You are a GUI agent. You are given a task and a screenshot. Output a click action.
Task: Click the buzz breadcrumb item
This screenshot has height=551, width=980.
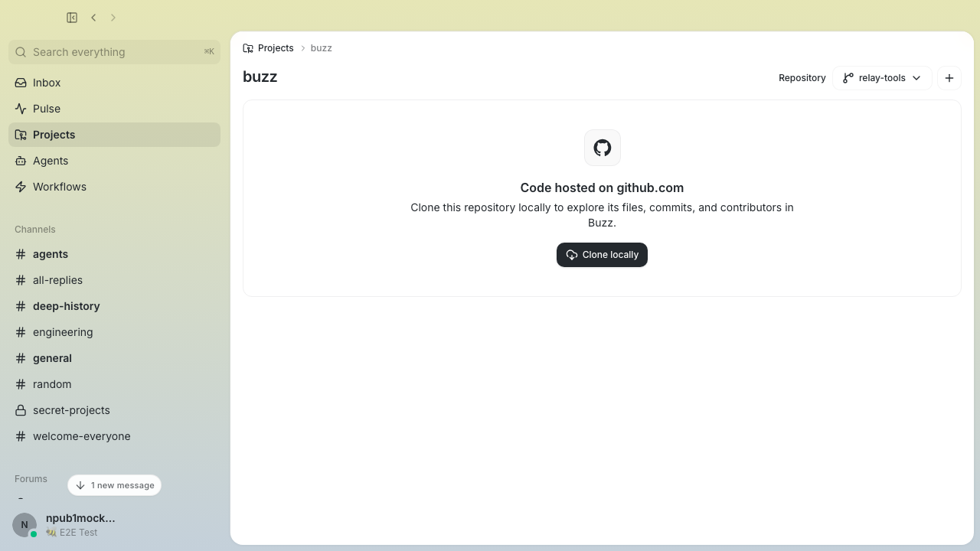[321, 48]
